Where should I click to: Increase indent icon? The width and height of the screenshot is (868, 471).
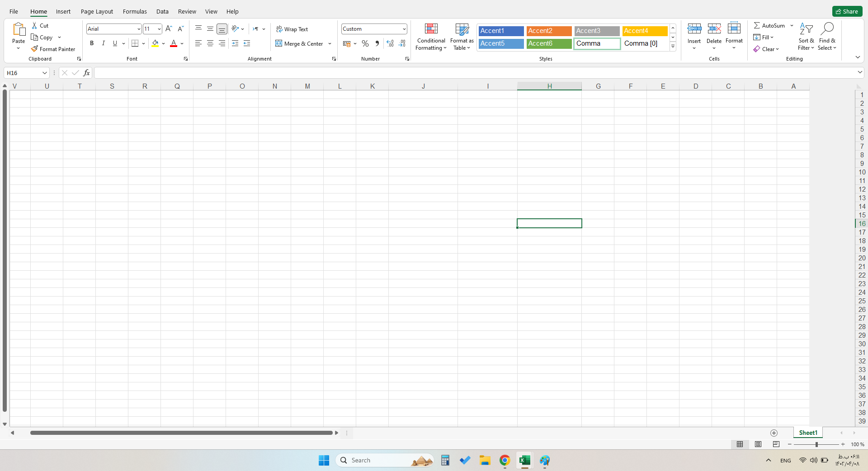tap(247, 43)
